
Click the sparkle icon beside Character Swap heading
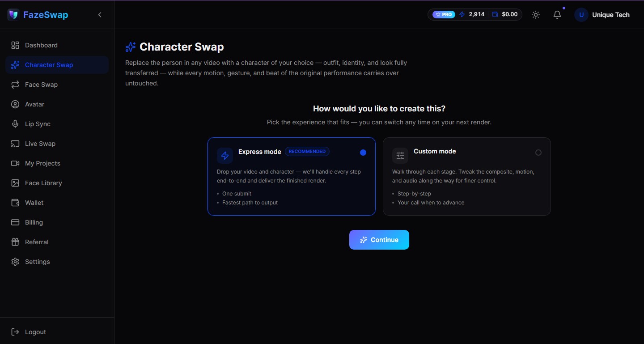tap(131, 47)
